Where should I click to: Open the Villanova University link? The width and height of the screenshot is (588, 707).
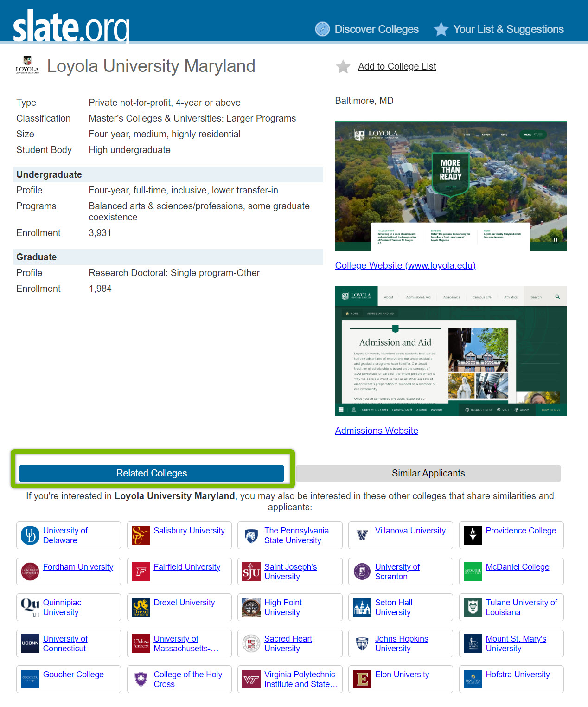coord(410,531)
